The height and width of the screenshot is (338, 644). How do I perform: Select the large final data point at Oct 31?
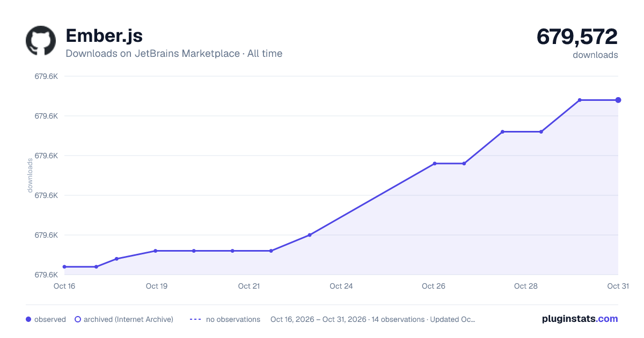point(618,100)
